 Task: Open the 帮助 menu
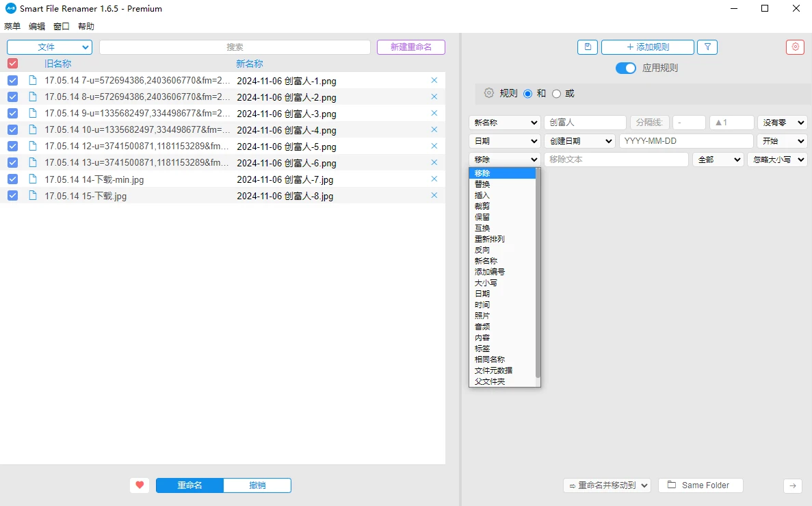[85, 26]
